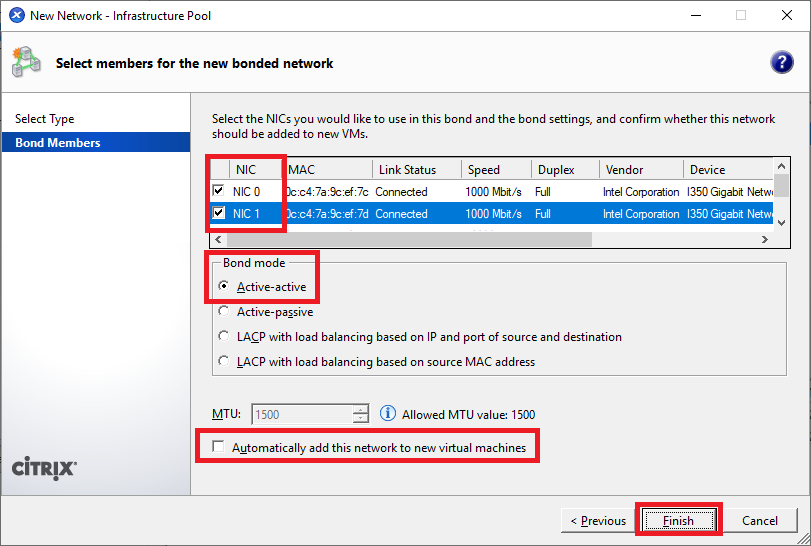Open the Bond Members wizard step
Screen dimensions: 811x546
tap(58, 143)
